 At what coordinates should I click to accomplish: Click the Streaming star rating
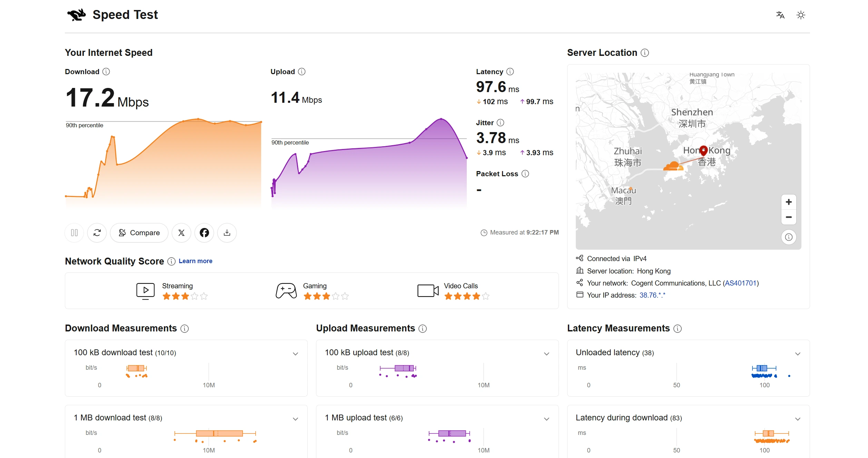pyautogui.click(x=185, y=296)
